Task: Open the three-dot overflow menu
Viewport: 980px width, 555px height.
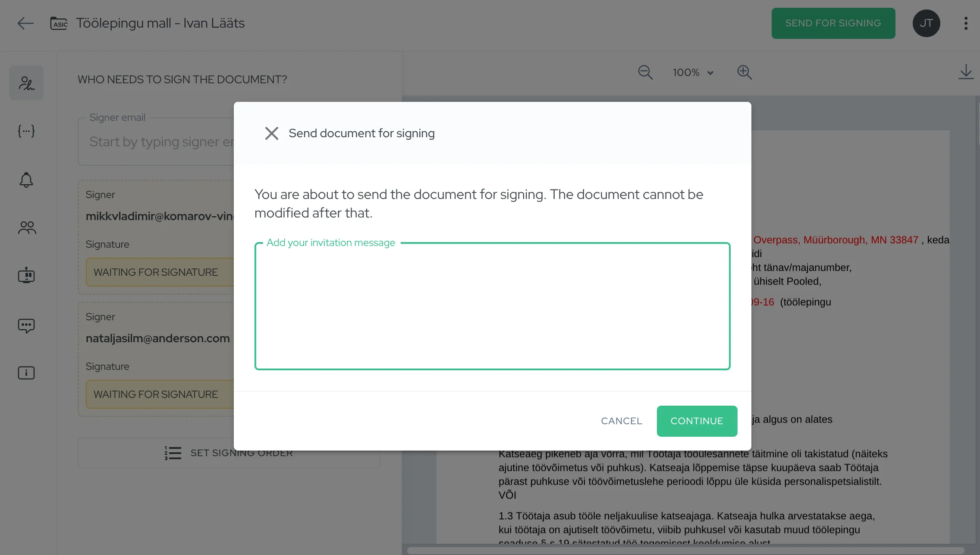Action: point(965,23)
